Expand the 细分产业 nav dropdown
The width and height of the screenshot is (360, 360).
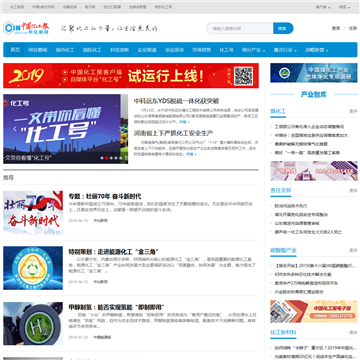point(253,50)
